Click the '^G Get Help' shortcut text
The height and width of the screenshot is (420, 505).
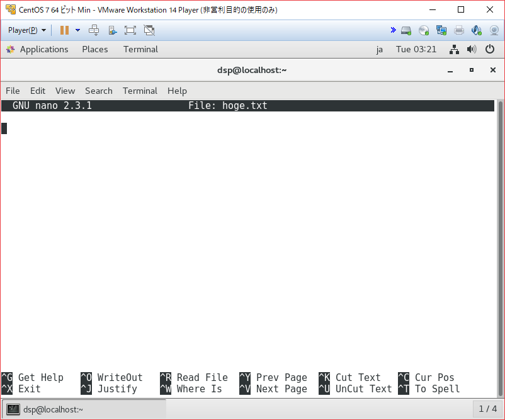tap(33, 377)
